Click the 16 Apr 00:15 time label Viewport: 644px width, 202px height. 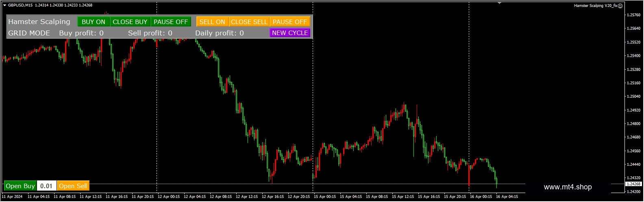[481, 197]
